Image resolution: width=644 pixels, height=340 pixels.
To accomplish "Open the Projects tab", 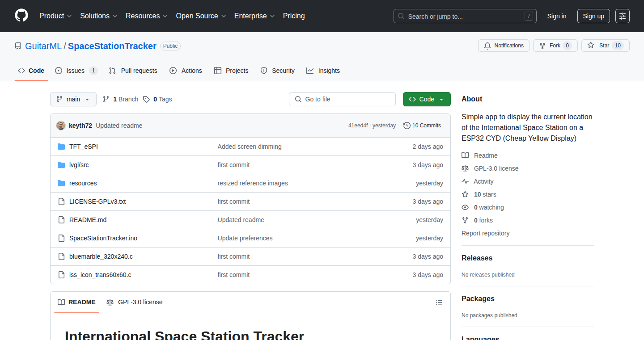I will pyautogui.click(x=231, y=71).
